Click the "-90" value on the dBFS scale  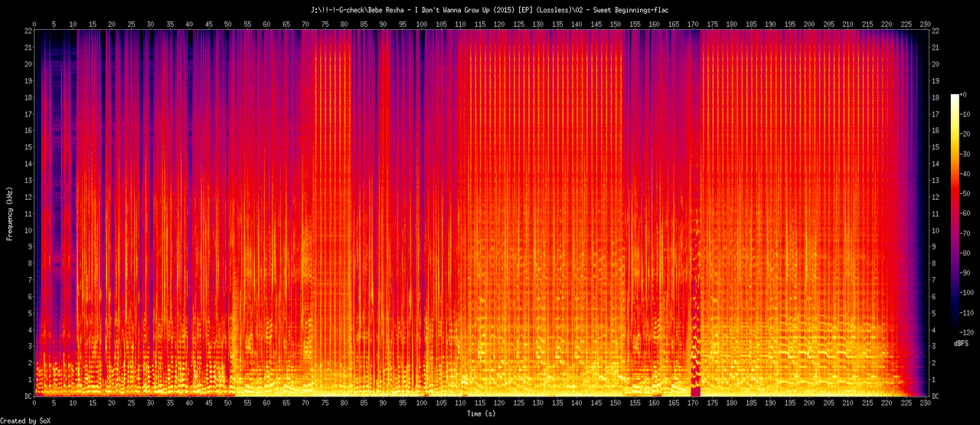point(966,273)
